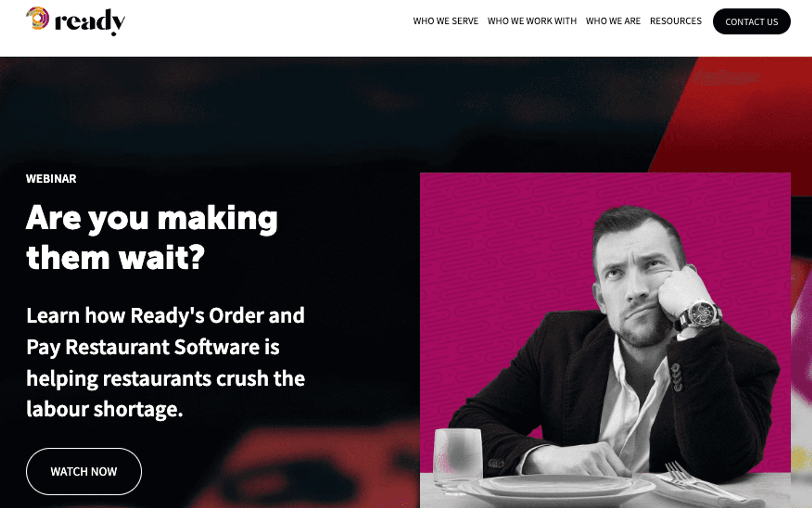Click the Watch Now button
This screenshot has width=812, height=508.
tap(84, 471)
